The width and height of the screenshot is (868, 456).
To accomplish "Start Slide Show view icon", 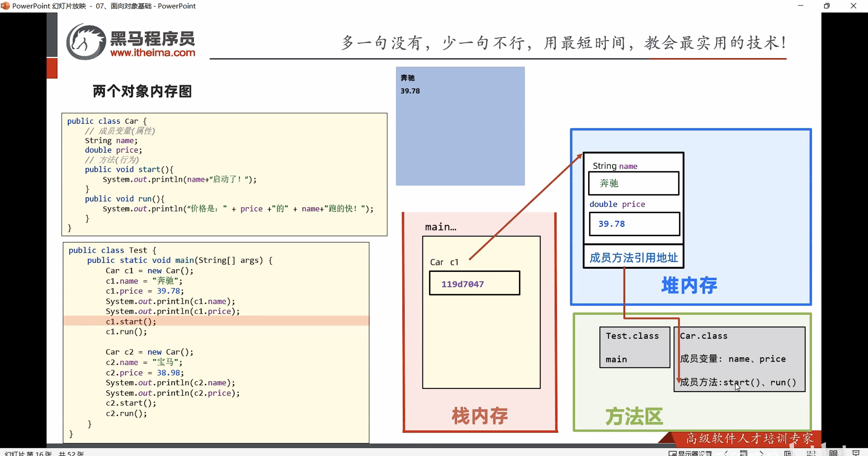I will pyautogui.click(x=856, y=453).
